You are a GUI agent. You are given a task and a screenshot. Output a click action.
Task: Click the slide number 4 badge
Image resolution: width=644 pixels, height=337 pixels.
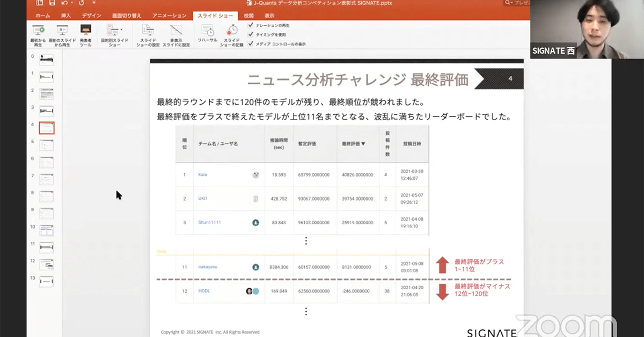[510, 79]
